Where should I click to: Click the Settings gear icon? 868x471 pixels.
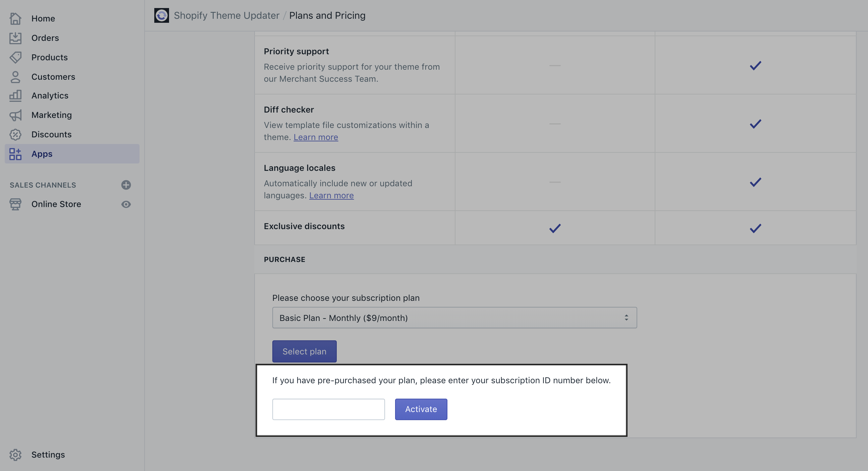tap(15, 455)
